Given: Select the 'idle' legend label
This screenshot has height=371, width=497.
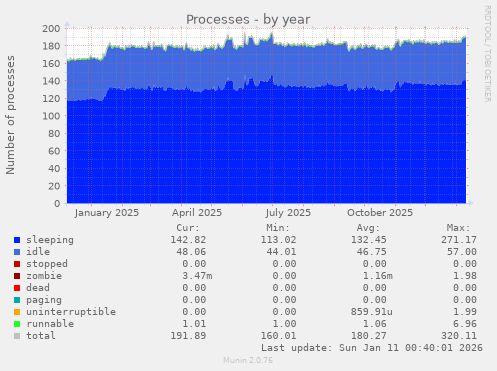Looking at the screenshot, I should (x=38, y=252).
